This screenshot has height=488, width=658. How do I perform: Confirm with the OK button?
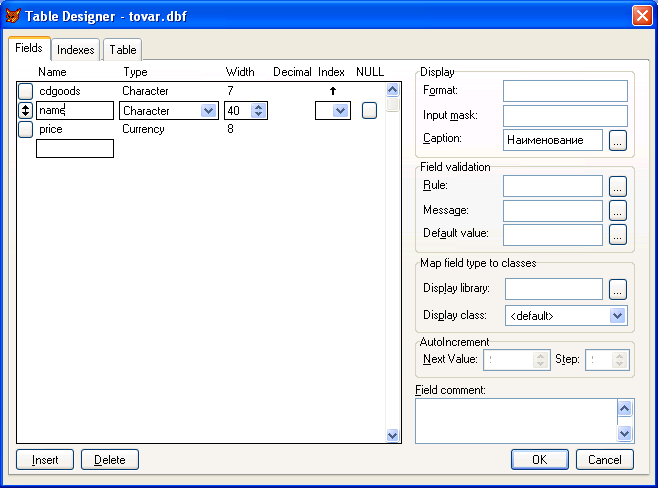540,459
